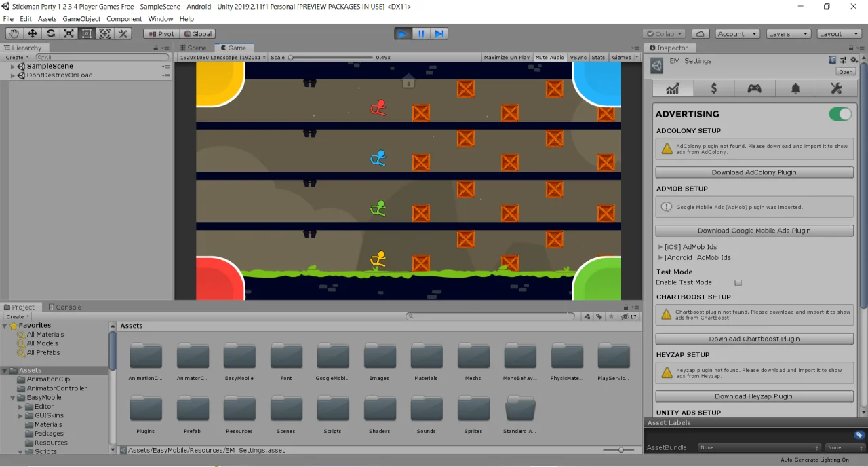The width and height of the screenshot is (868, 467).
Task: Open the Analytics tab icon in EM_Settings
Action: point(673,88)
